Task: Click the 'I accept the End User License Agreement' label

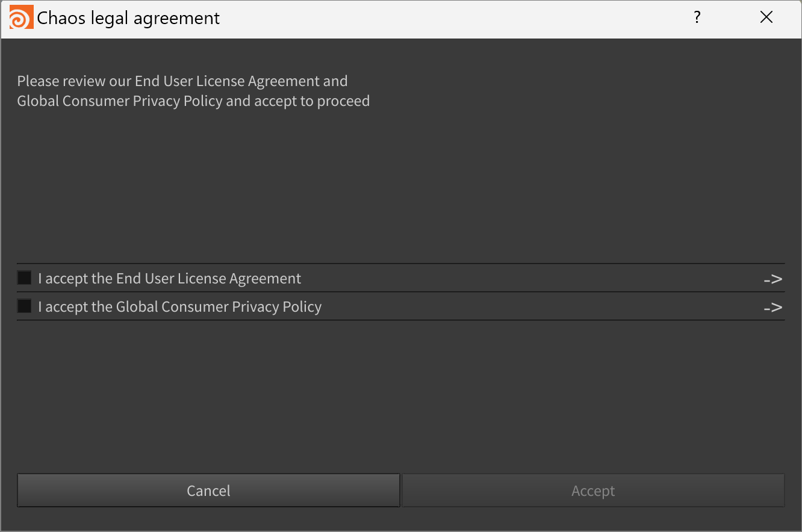Action: (169, 279)
